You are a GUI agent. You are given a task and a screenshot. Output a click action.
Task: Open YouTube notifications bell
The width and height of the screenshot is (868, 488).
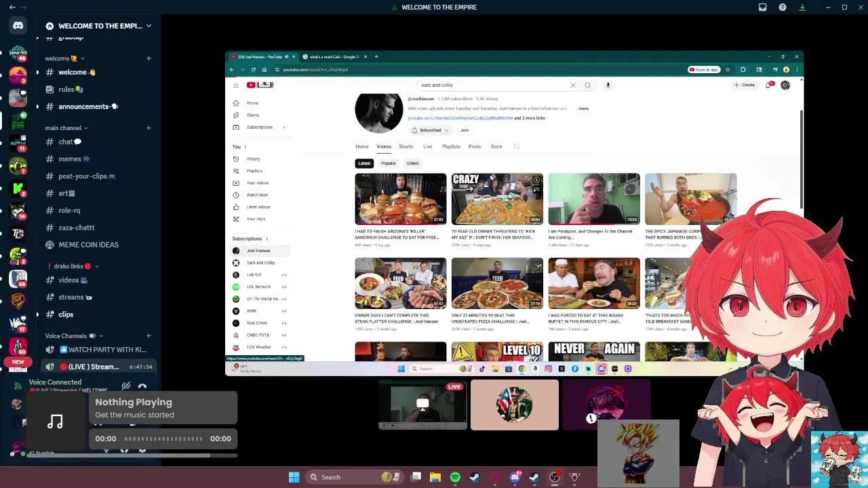coord(769,85)
